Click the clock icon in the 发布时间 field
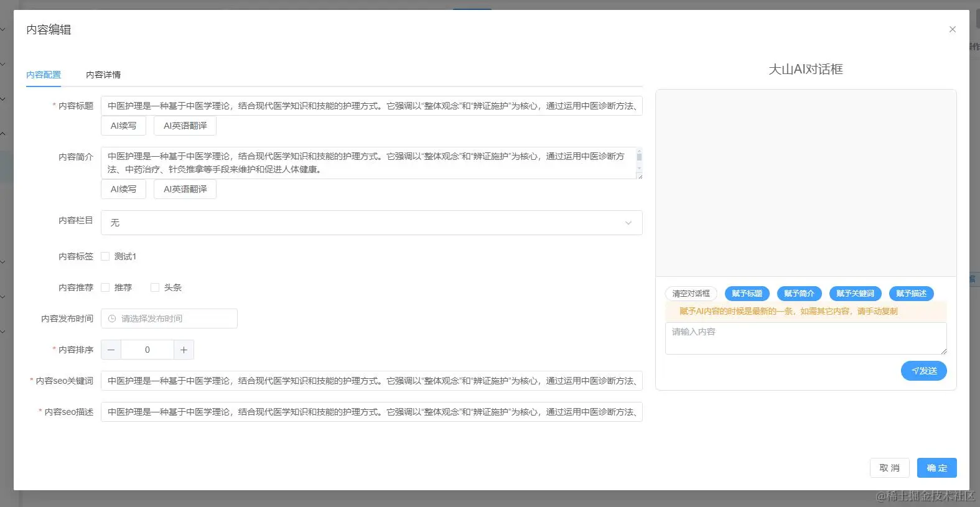This screenshot has height=507, width=980. tap(112, 319)
